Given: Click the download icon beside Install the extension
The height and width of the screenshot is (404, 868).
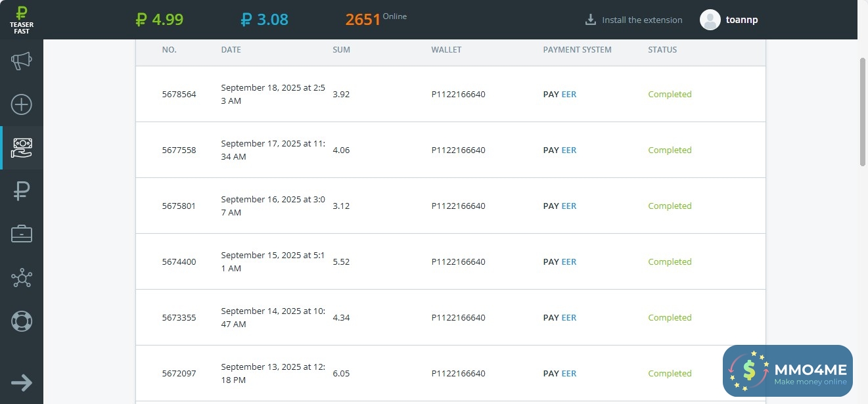Looking at the screenshot, I should (590, 20).
